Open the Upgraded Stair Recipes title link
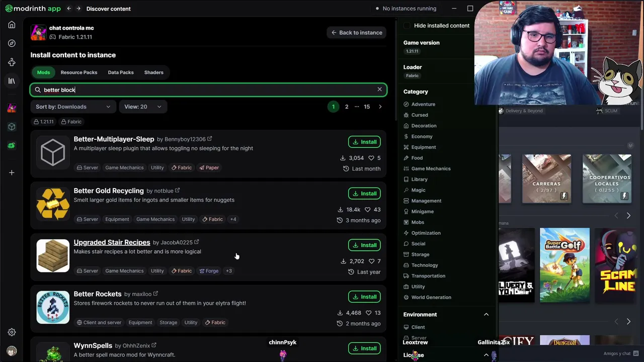Viewport: 644px width, 362px height. 112,242
